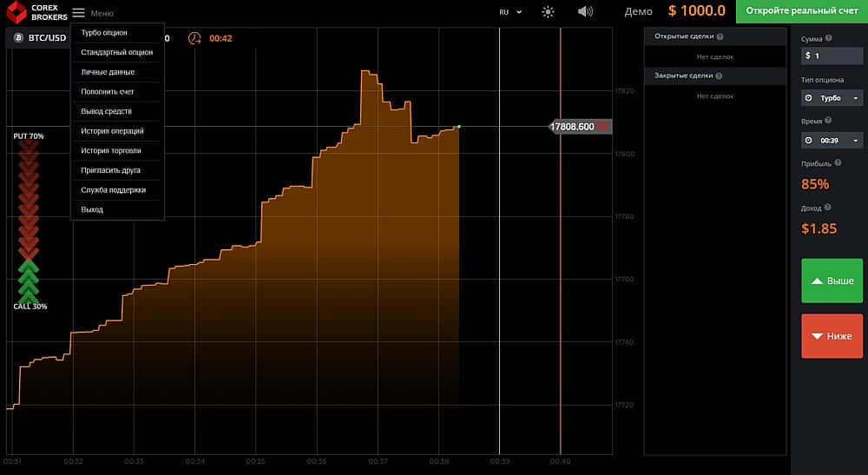Viewport: 868px width, 475px height.
Task: Expand the Турбо option type dropdown
Action: [832, 98]
